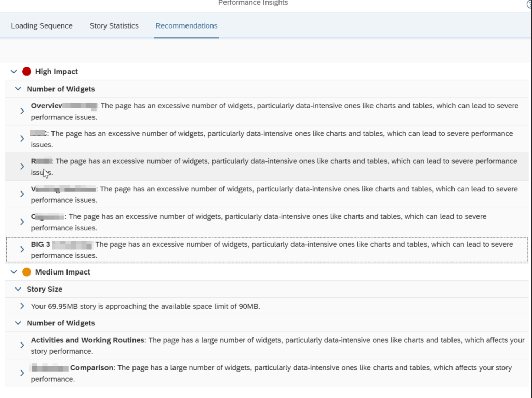Collapse Number of Widgets under High Impact

coord(19,89)
